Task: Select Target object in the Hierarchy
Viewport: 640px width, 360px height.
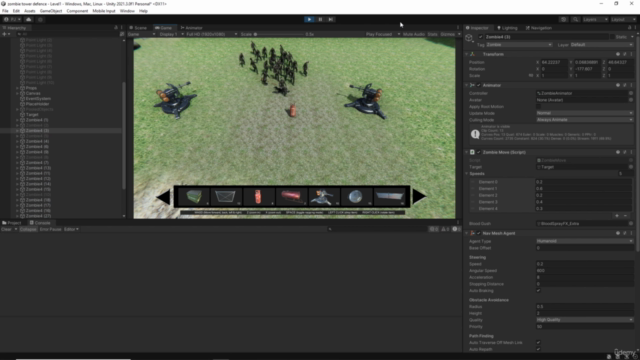Action: pos(32,115)
